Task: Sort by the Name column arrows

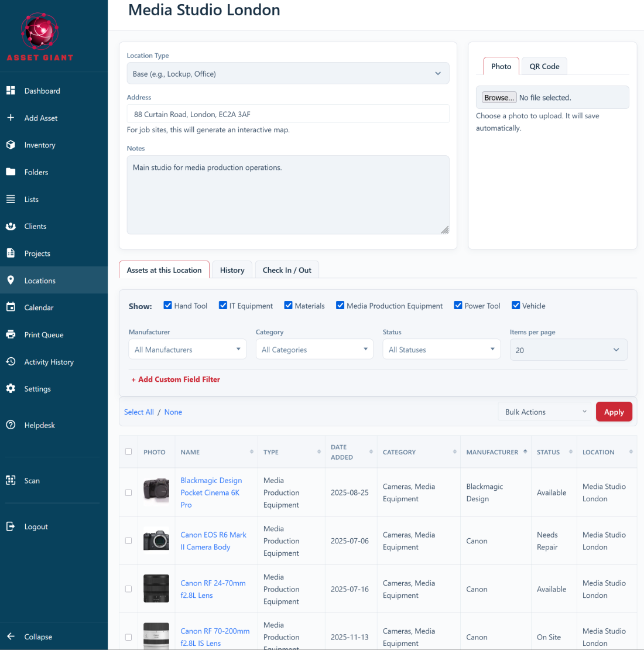Action: coord(252,452)
